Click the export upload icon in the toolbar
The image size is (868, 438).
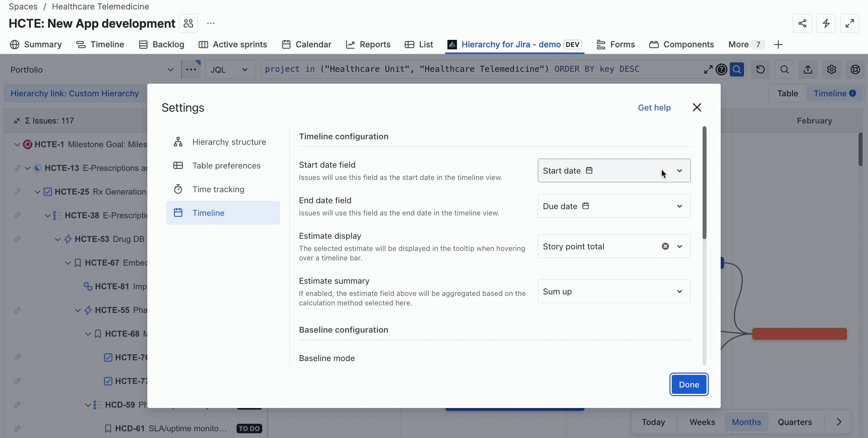point(808,69)
